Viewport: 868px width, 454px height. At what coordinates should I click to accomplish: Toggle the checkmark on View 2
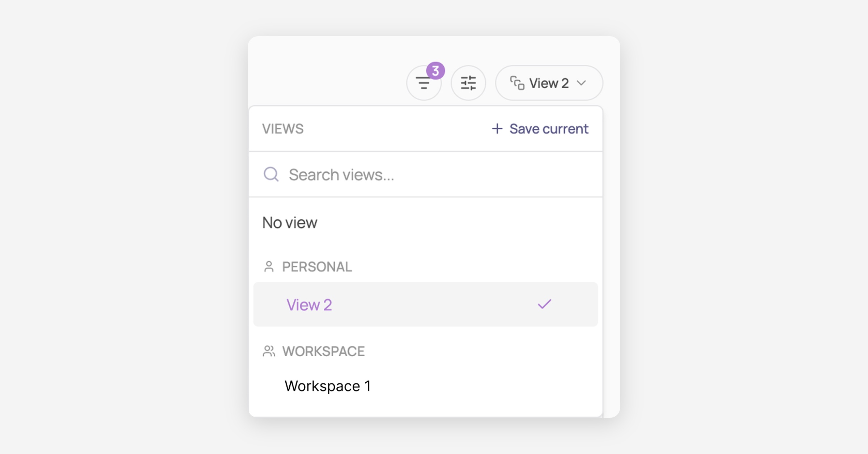(544, 304)
